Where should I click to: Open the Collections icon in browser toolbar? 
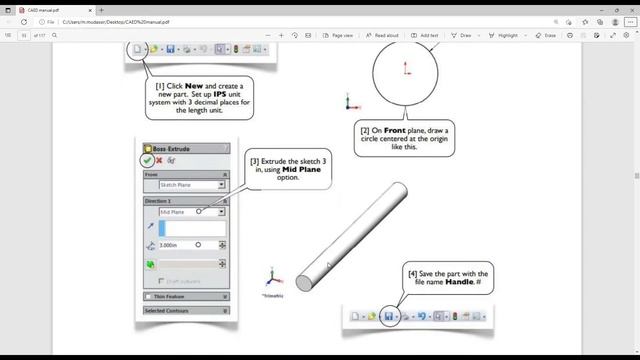(600, 22)
